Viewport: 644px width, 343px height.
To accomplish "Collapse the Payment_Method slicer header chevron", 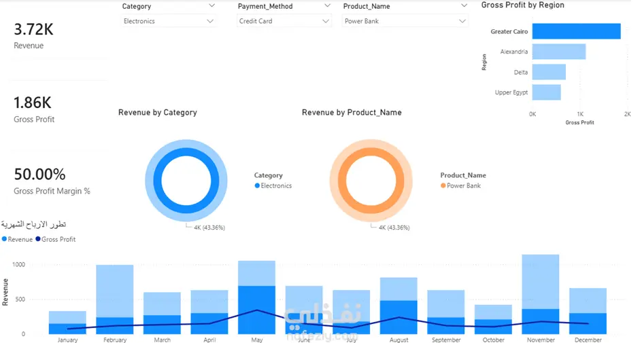I will point(327,5).
